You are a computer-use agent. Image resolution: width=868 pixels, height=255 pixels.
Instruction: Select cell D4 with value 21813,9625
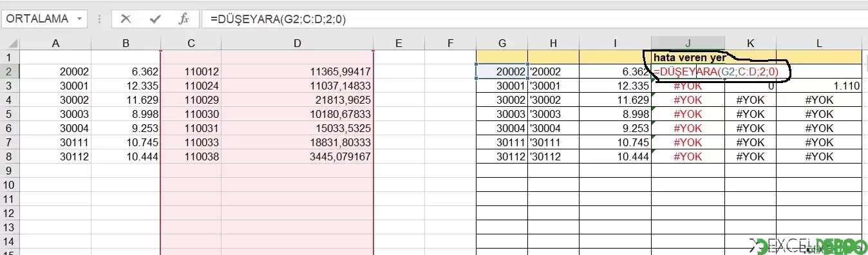click(x=297, y=100)
